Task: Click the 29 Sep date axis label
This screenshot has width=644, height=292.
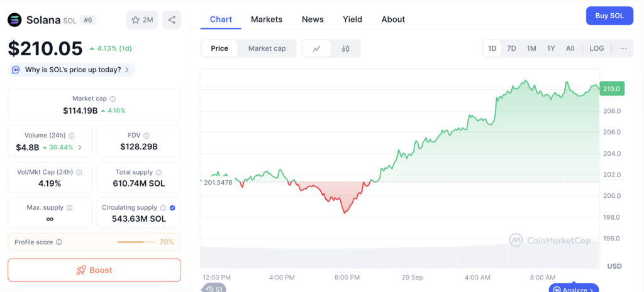Action: click(412, 278)
